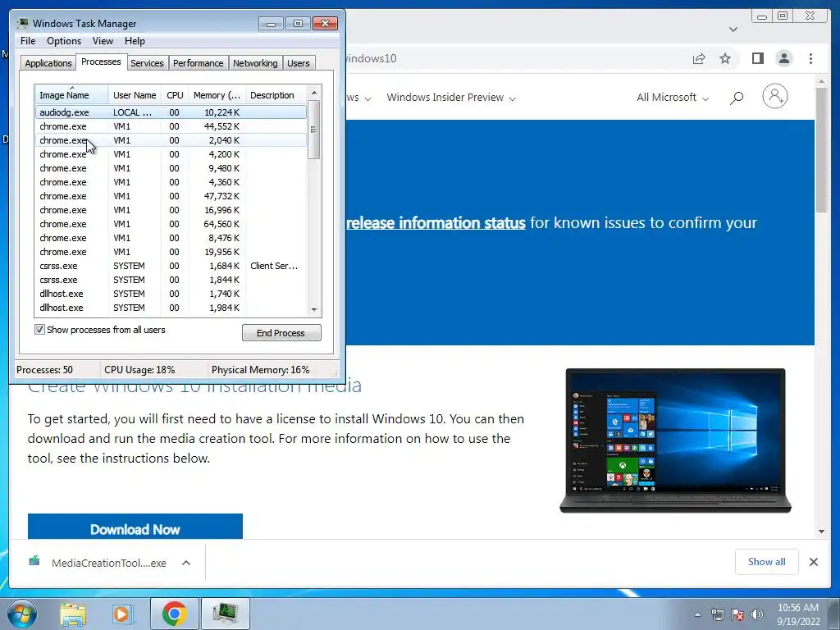Viewport: 840px width, 630px height.
Task: Switch to the Users tab
Action: (x=298, y=63)
